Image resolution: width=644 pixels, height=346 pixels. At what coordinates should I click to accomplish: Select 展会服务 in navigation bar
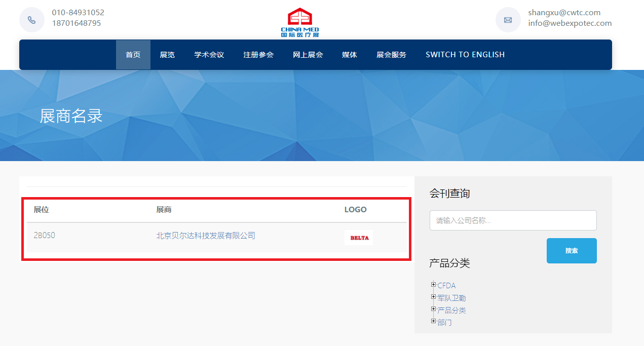[391, 55]
